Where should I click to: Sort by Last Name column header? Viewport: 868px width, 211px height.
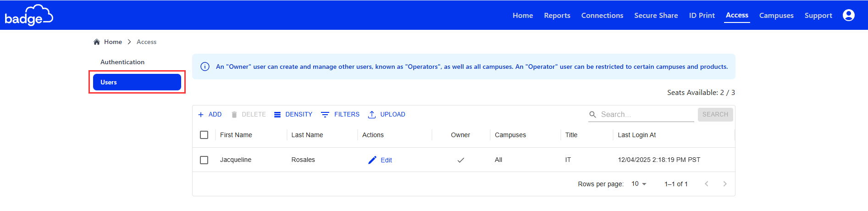click(x=307, y=135)
